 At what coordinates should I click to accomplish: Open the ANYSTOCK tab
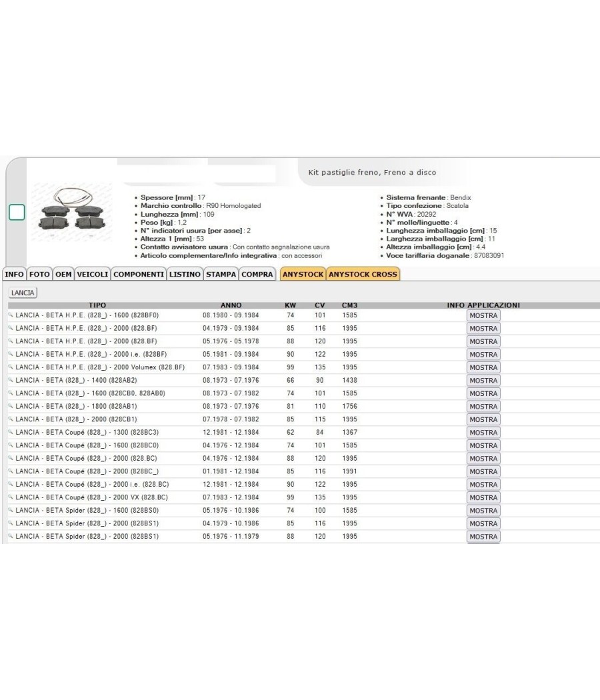[303, 274]
